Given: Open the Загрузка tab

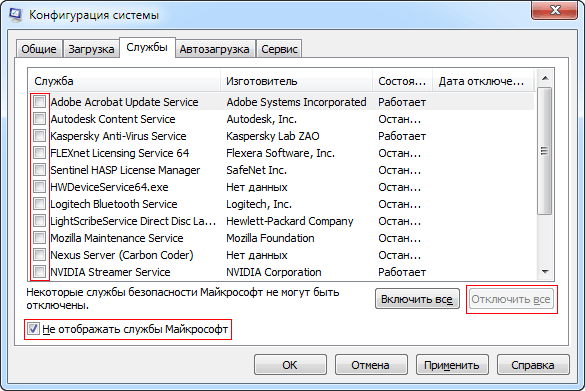Looking at the screenshot, I should pyautogui.click(x=91, y=49).
